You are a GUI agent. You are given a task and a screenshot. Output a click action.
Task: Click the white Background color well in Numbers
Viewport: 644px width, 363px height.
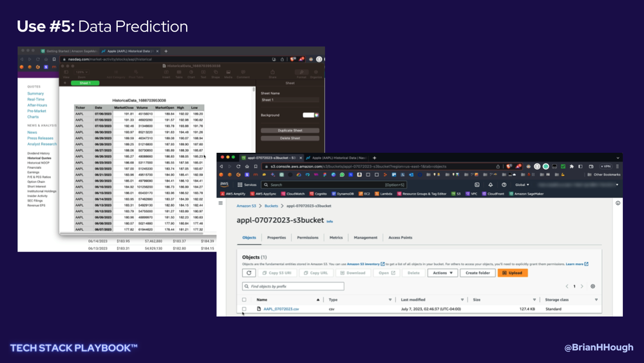[308, 115]
